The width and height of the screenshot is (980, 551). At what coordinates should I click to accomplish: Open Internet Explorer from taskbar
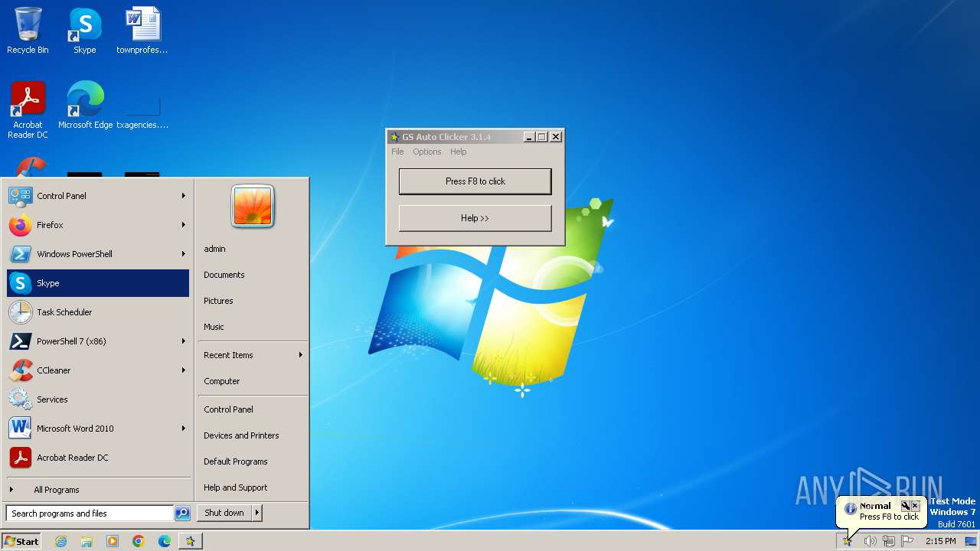61,541
